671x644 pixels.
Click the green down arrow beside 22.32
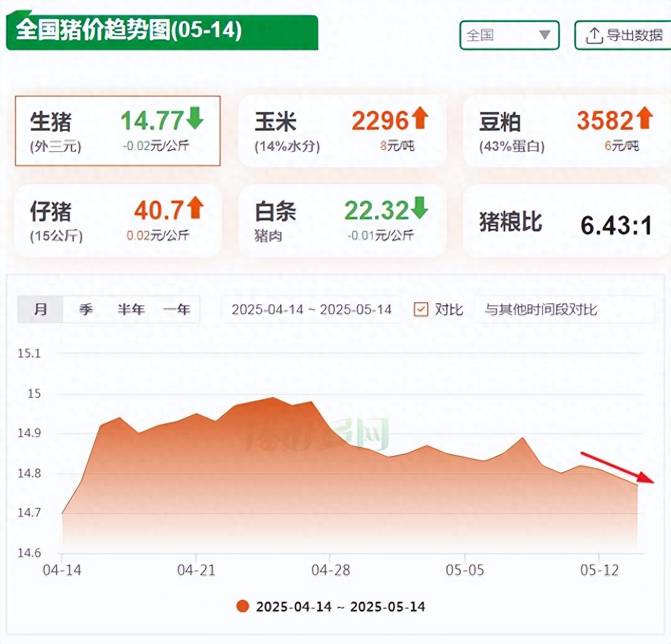tap(419, 208)
